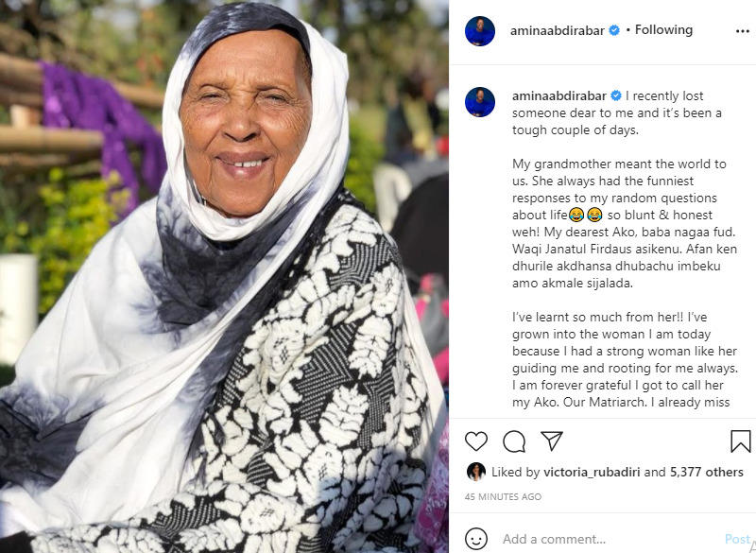Open aminaabdirabar username in caption
This screenshot has width=756, height=553.
tap(559, 95)
